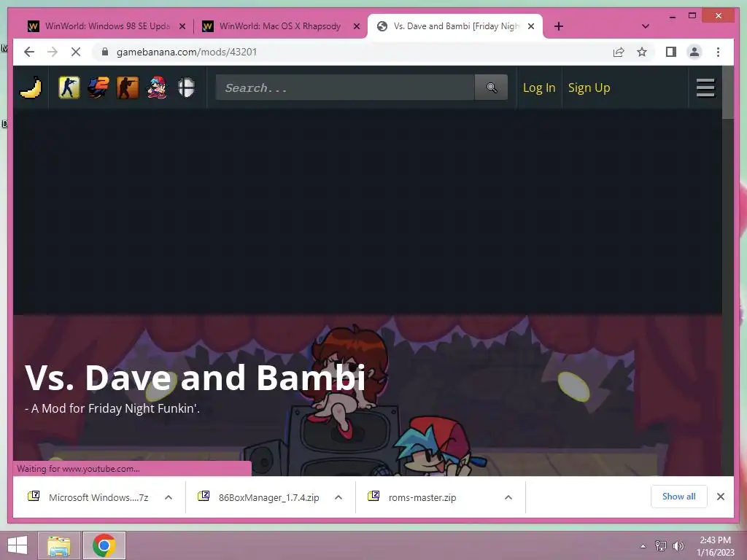Screen dimensions: 747x560
Task: Open the volume speaker tray icon
Action: click(x=678, y=545)
